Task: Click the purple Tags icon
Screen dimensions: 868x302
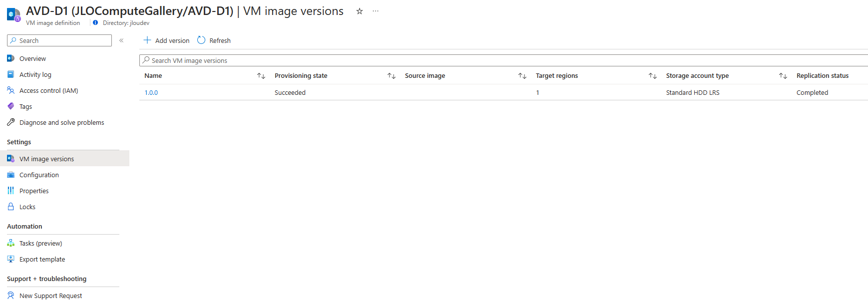Action: pos(10,106)
